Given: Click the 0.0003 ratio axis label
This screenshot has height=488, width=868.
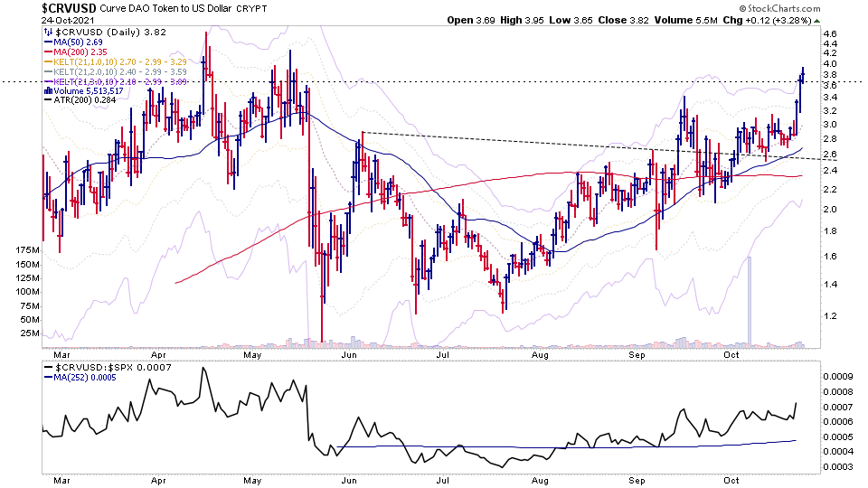Looking at the screenshot, I should (x=837, y=467).
